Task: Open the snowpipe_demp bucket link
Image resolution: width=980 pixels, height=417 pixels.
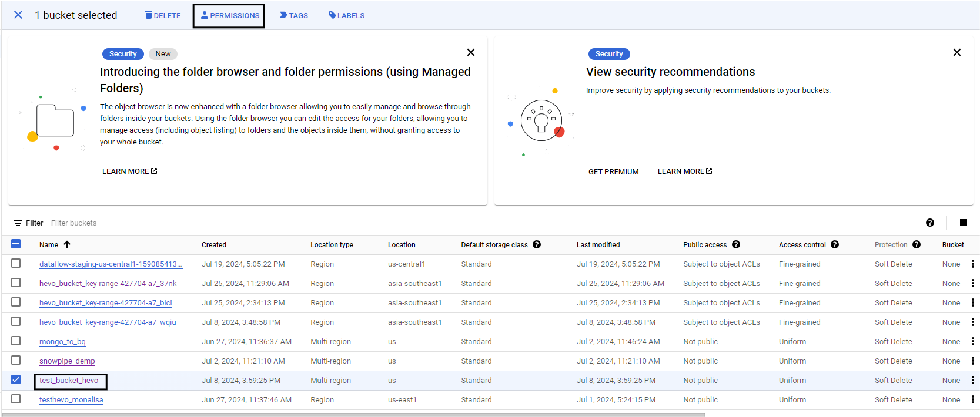Action: (67, 361)
